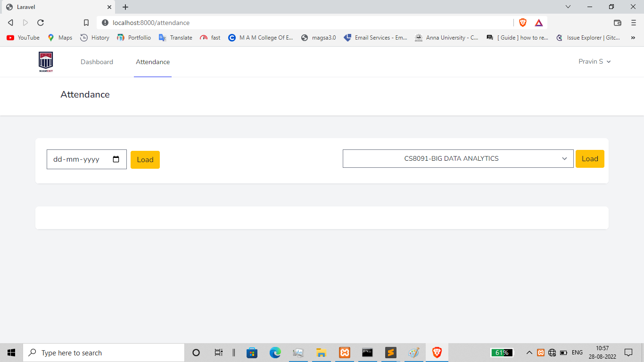The height and width of the screenshot is (362, 644).
Task: Switch to the Dashboard tab
Action: pyautogui.click(x=97, y=61)
